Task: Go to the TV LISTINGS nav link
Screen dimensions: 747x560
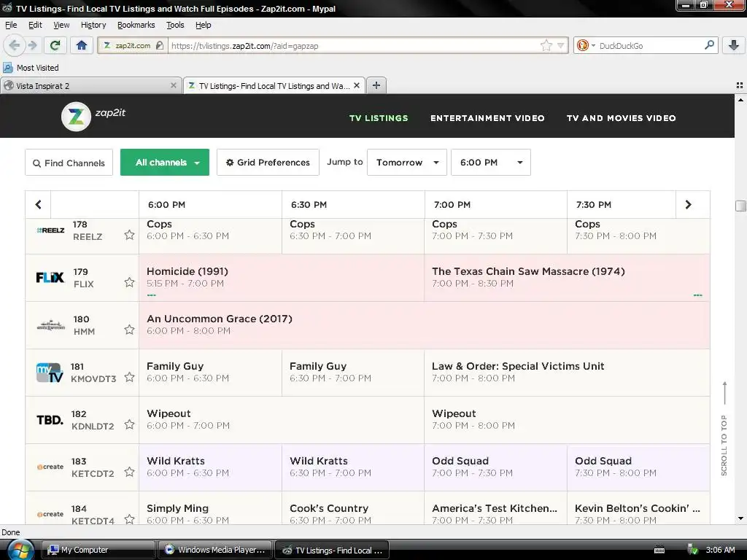Action: coord(379,118)
